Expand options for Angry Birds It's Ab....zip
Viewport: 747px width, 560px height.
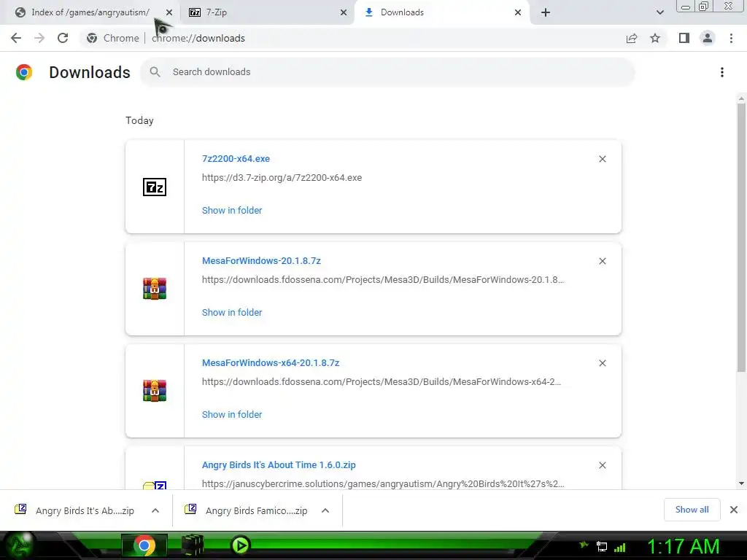click(x=155, y=510)
